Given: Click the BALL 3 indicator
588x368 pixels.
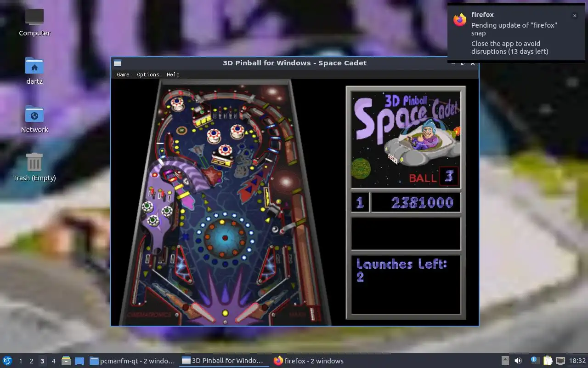Looking at the screenshot, I should point(433,177).
